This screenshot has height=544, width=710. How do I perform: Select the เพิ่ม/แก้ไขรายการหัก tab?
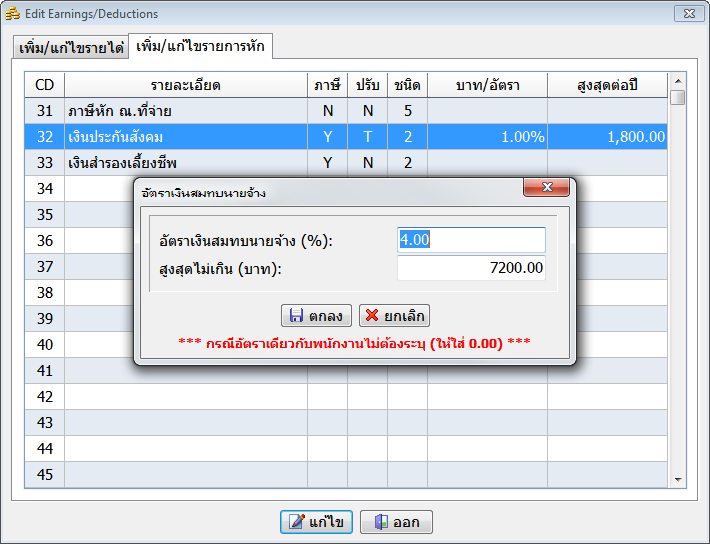201,47
